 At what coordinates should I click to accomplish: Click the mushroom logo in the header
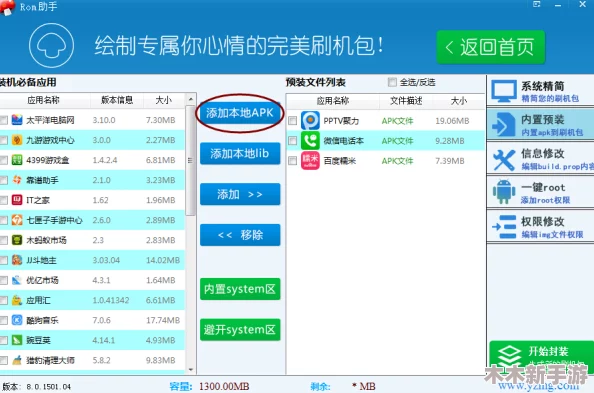pos(51,45)
